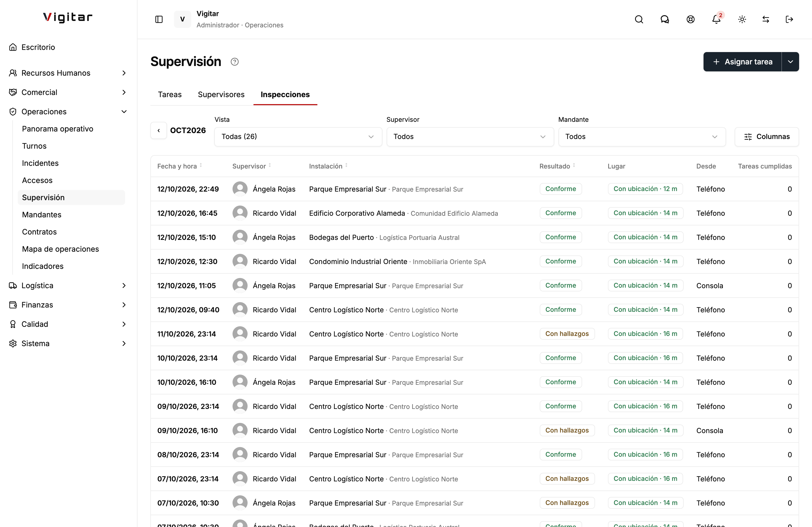Expand Recursos Humanos menu
The width and height of the screenshot is (812, 527).
tap(68, 73)
